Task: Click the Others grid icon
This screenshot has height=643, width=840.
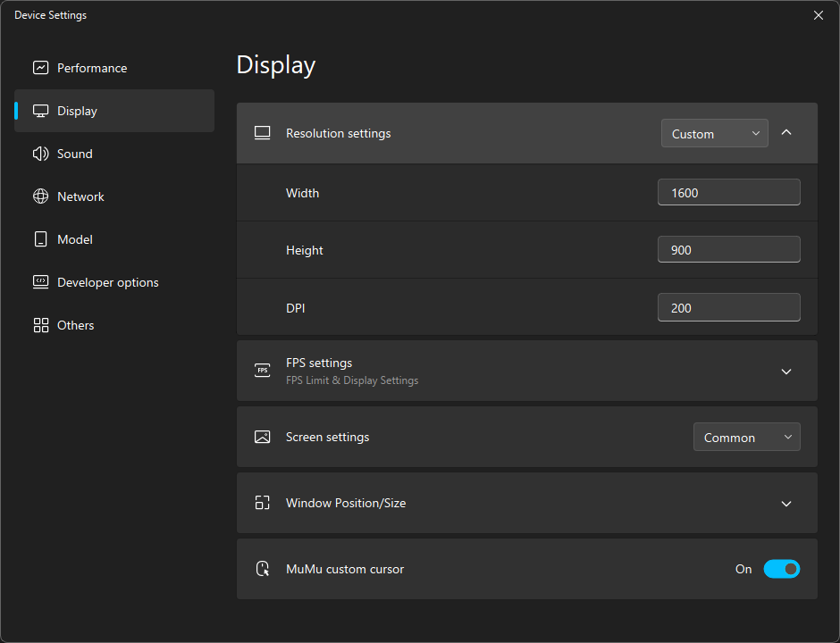Action: (x=41, y=325)
